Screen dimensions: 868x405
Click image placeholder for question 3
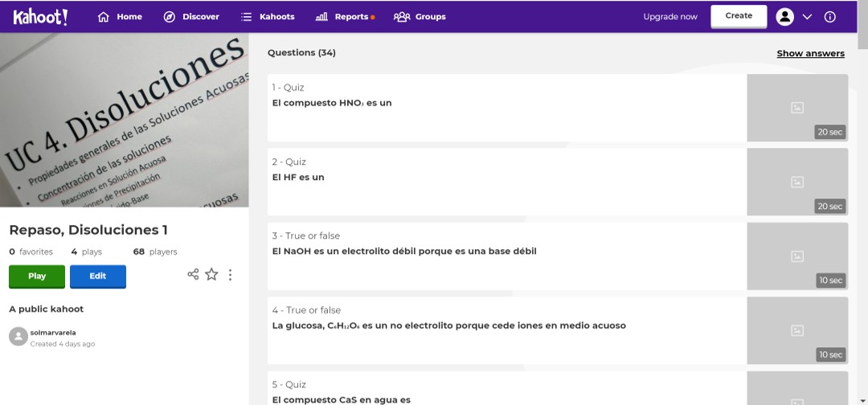[x=797, y=256]
